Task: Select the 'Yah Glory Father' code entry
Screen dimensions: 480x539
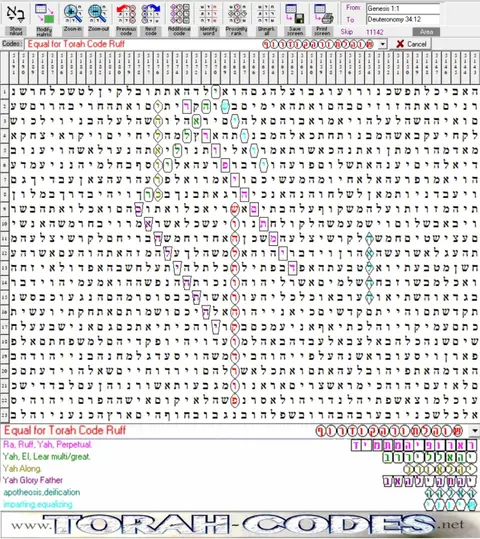Action: pyautogui.click(x=33, y=480)
